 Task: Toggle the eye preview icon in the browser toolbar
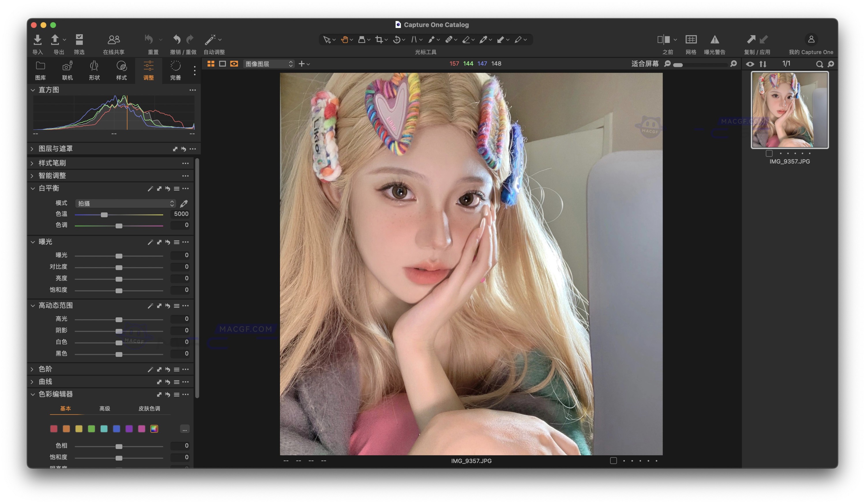pyautogui.click(x=750, y=64)
